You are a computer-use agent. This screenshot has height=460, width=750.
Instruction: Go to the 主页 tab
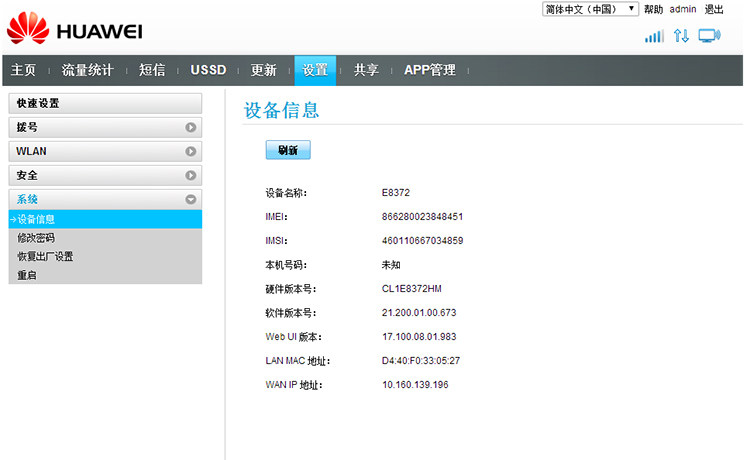tap(23, 70)
